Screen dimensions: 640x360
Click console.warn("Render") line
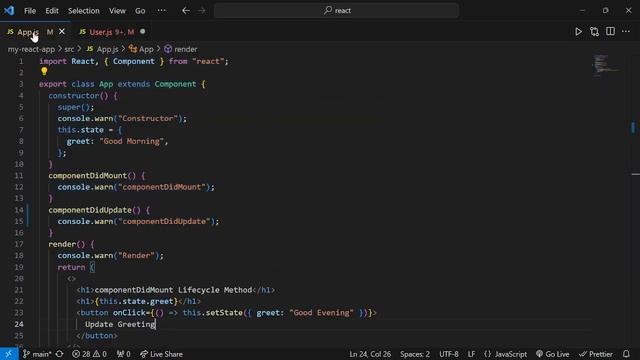[111, 256]
